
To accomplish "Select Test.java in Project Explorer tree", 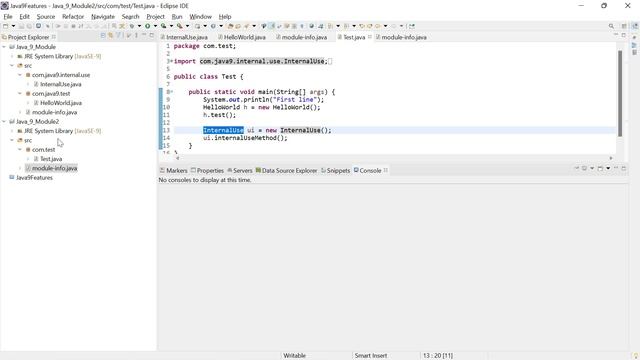I will pos(48,159).
